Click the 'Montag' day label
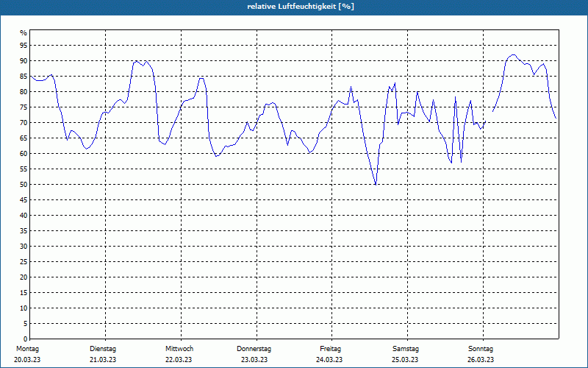This screenshot has width=588, height=368. pos(27,349)
